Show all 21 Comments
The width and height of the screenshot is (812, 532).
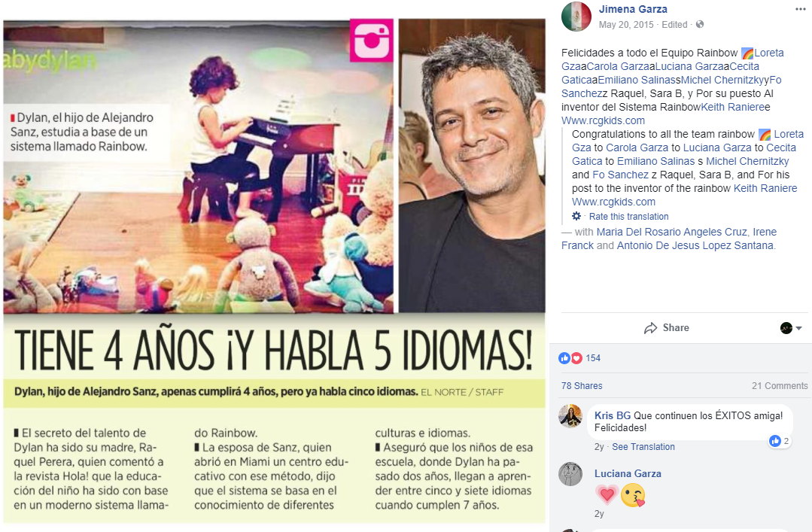pyautogui.click(x=780, y=386)
